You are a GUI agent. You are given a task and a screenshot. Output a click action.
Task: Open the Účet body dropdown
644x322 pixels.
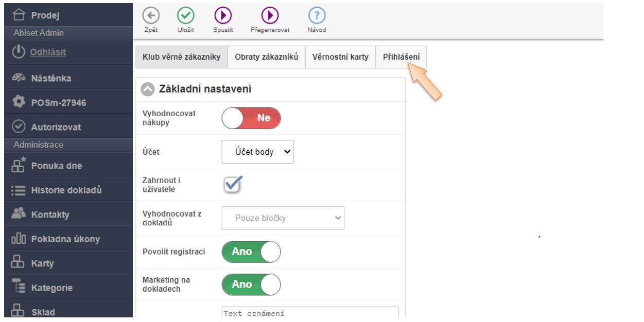point(257,152)
